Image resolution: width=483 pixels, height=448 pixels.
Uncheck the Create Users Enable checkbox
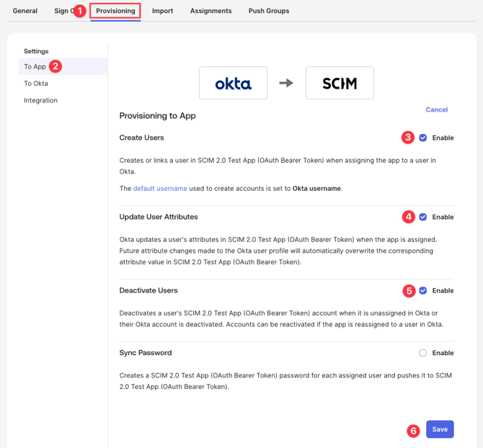(x=423, y=138)
